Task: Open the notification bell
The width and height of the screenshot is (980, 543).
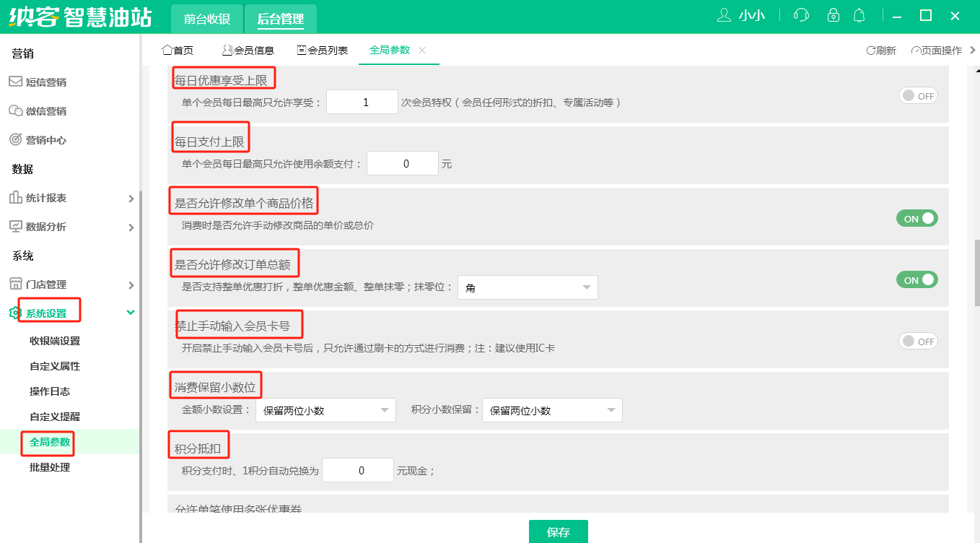Action: coord(859,15)
